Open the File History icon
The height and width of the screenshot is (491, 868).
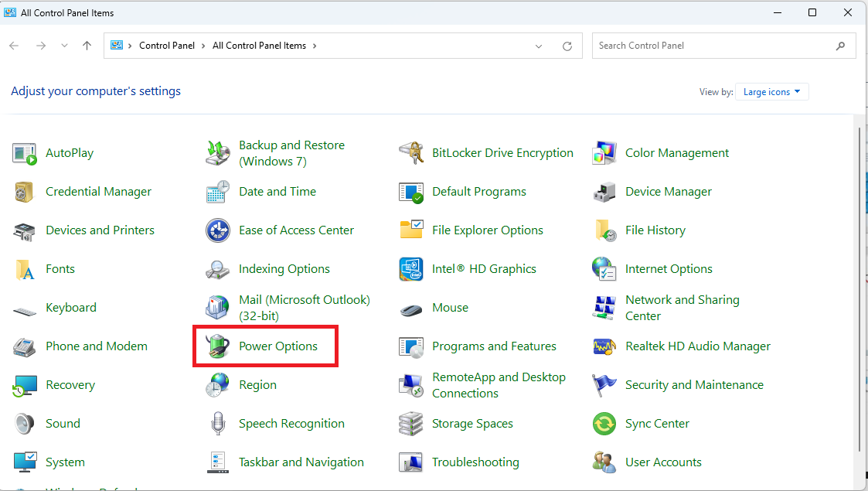click(x=606, y=231)
